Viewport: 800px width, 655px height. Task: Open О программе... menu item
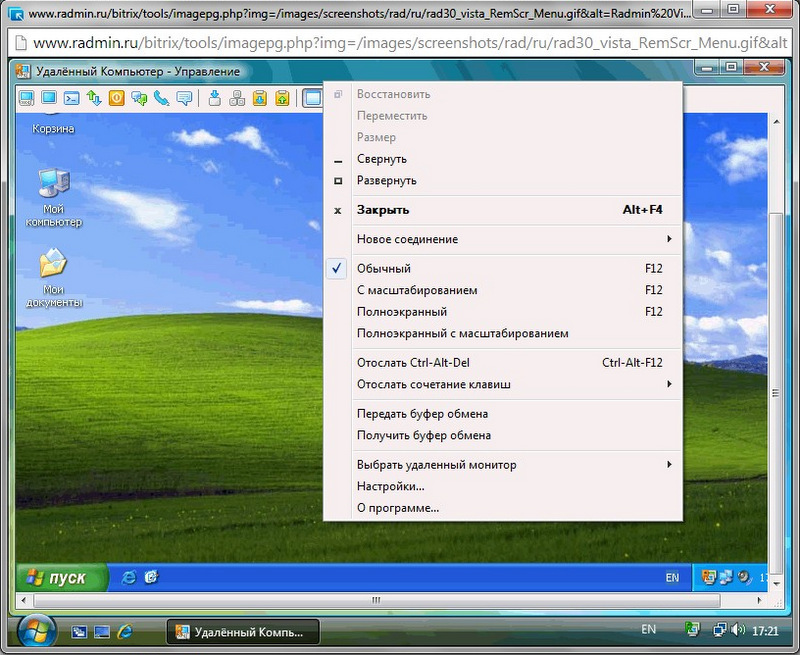coord(503,508)
